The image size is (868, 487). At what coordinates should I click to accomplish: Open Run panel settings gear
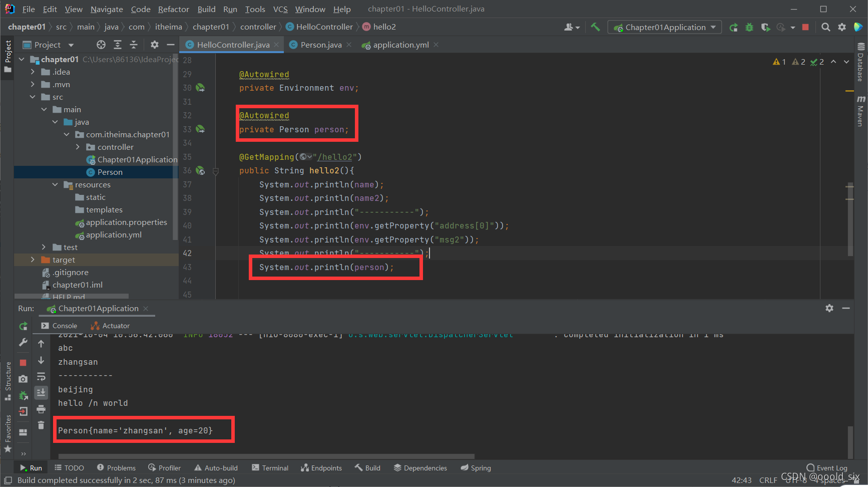(x=829, y=308)
